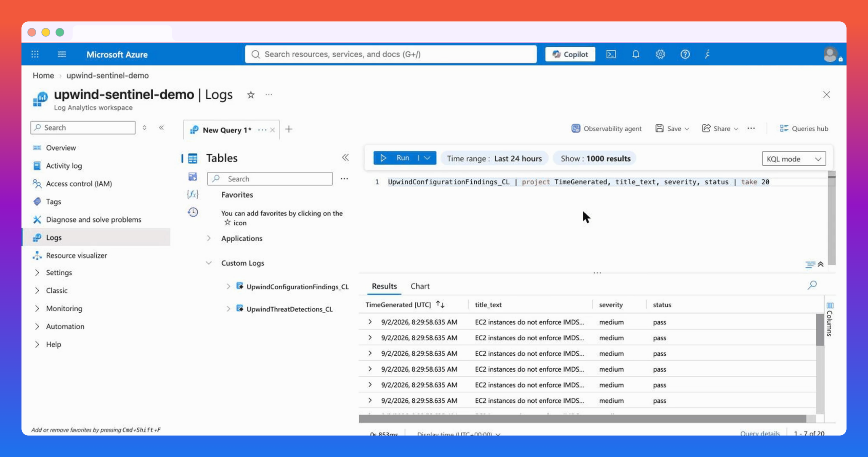
Task: Open the Share dropdown
Action: click(720, 129)
